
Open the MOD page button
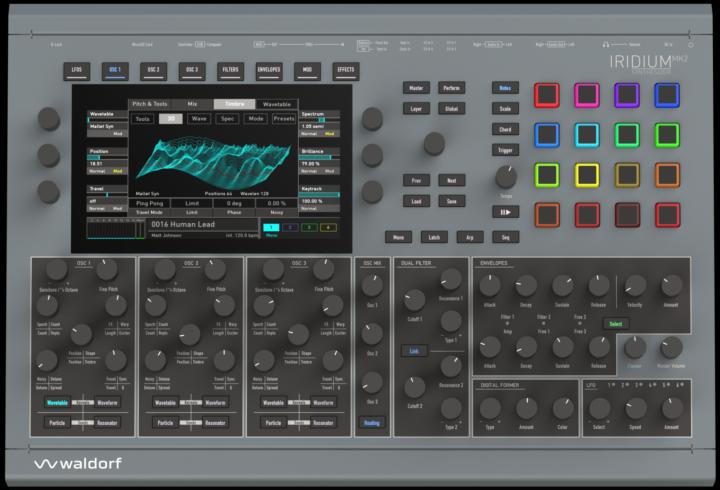307,71
